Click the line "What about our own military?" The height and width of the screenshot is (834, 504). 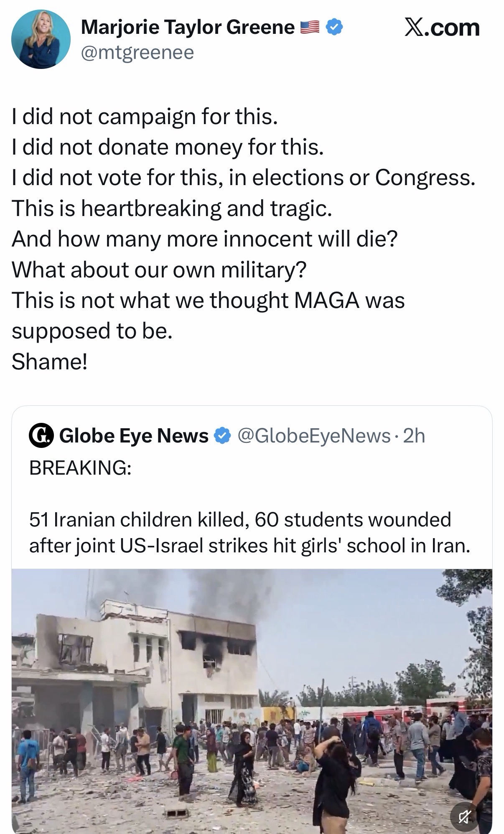point(159,270)
